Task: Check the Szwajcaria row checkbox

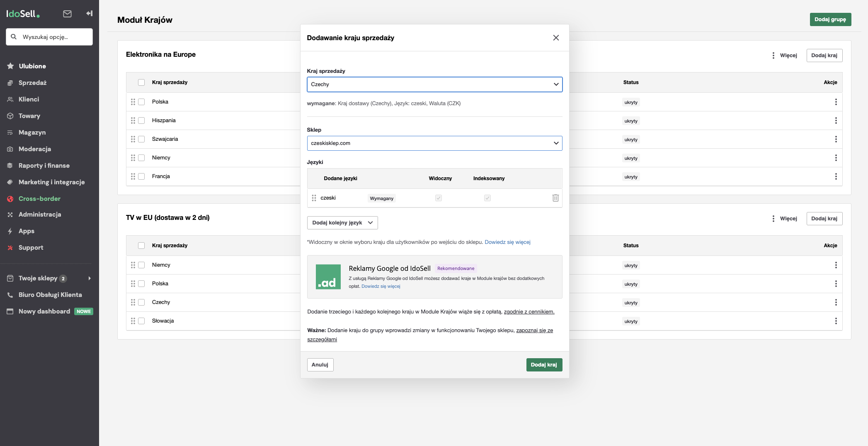Action: coord(141,139)
